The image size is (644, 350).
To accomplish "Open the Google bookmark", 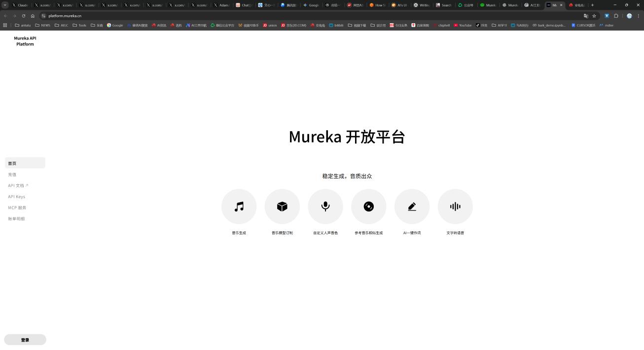I will click(115, 25).
